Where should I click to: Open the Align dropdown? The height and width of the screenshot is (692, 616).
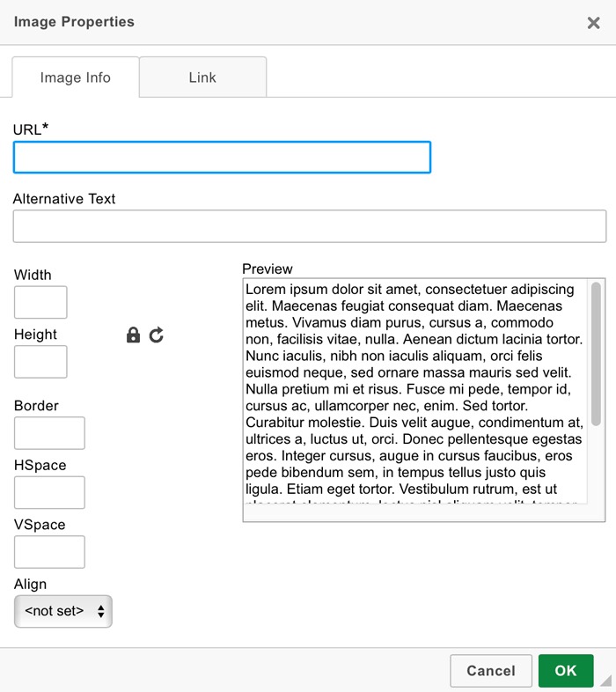(x=63, y=611)
